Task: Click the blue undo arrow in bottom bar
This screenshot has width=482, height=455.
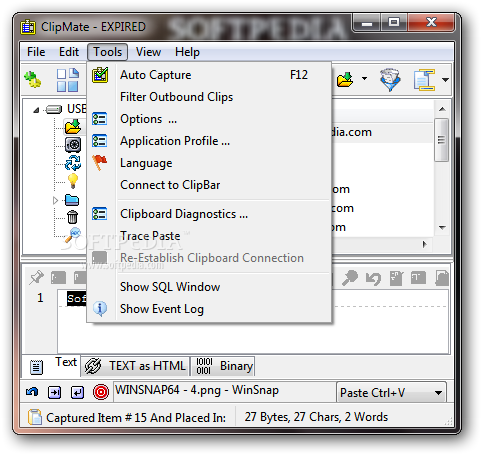Action: (x=32, y=392)
